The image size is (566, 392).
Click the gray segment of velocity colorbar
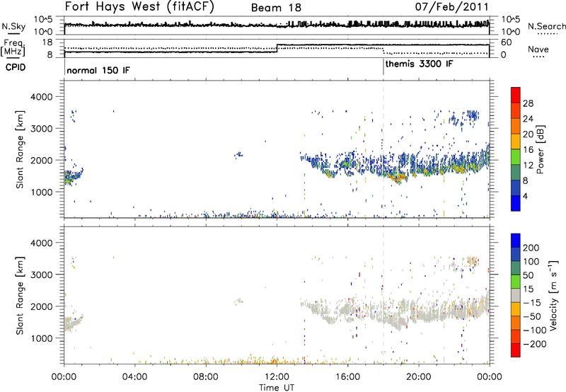click(x=516, y=295)
